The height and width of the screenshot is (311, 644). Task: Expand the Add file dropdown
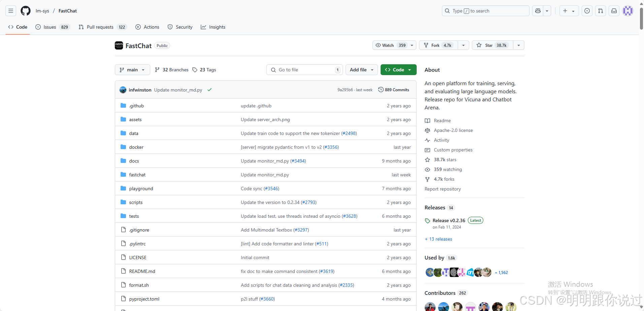[x=362, y=70]
